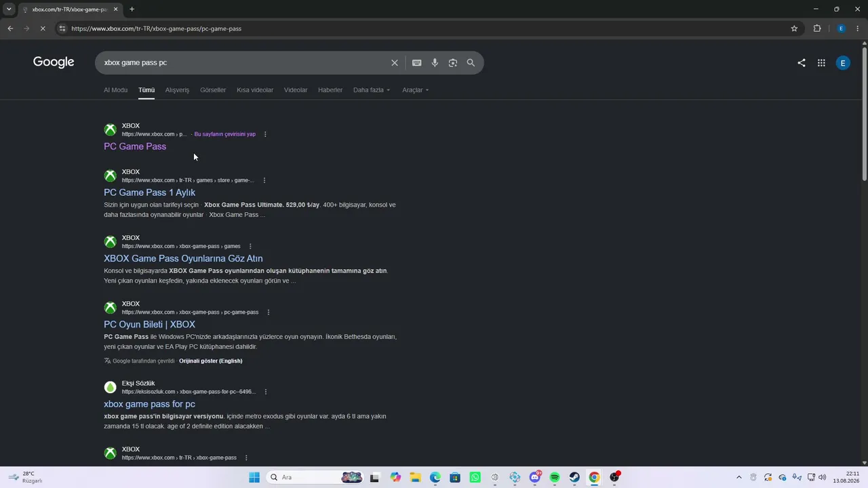The image size is (868, 488).
Task: Open the Google account avatar E on page
Action: (x=843, y=63)
